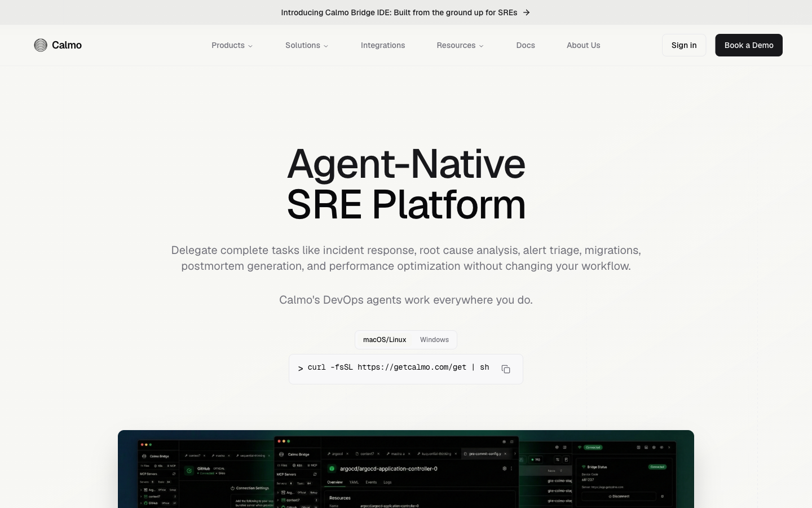Click the Products menu chevron icon
Viewport: 812px width, 508px height.
pyautogui.click(x=250, y=46)
